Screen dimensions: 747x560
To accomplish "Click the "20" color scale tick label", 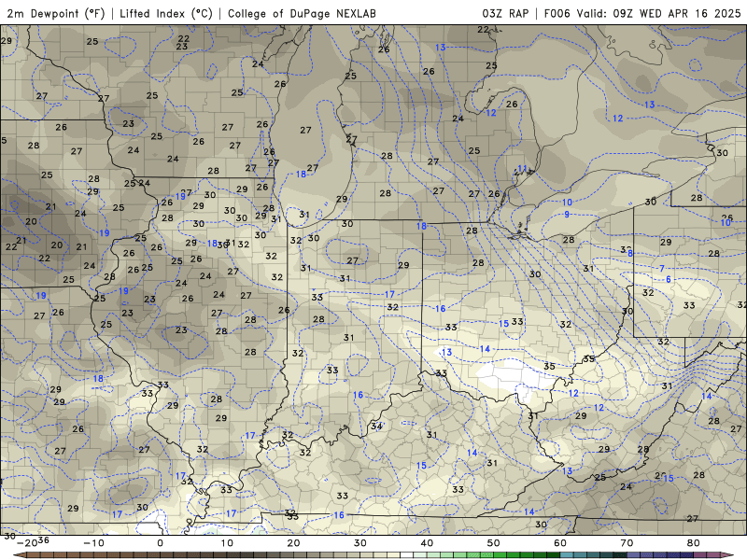I will [293, 543].
